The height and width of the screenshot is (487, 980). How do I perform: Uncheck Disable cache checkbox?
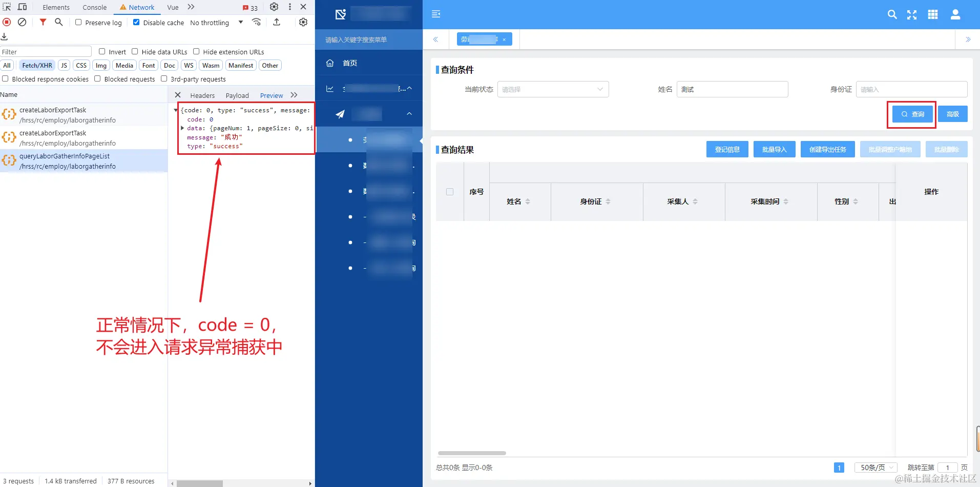136,22
